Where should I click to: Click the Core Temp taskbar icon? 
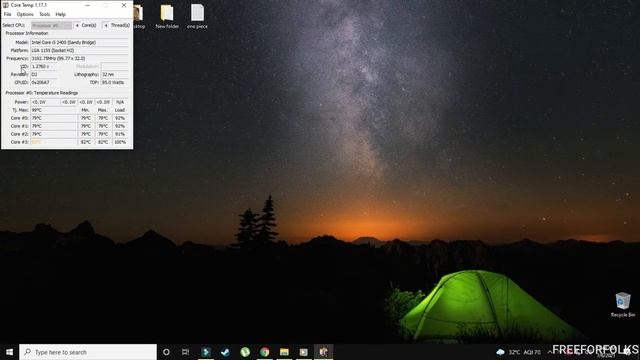point(324,352)
